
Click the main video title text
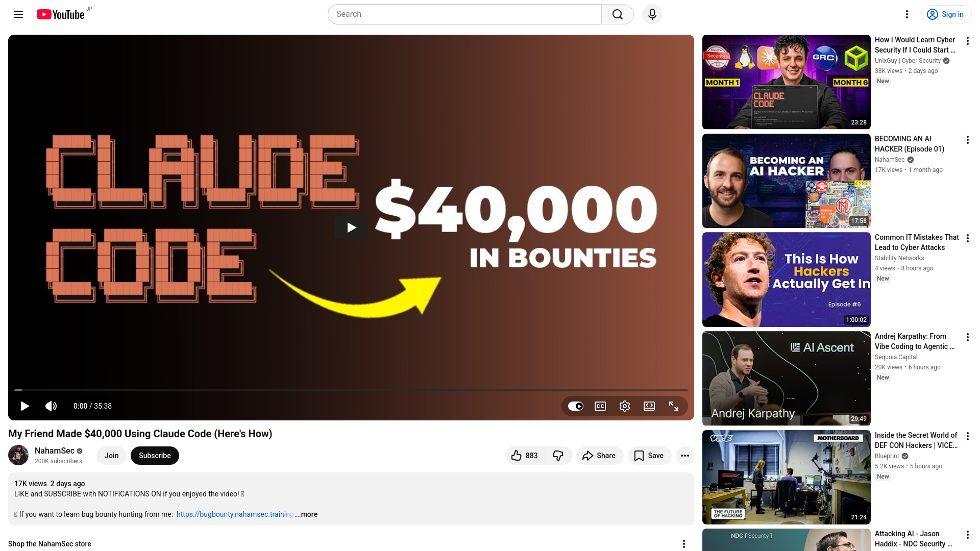pos(140,434)
